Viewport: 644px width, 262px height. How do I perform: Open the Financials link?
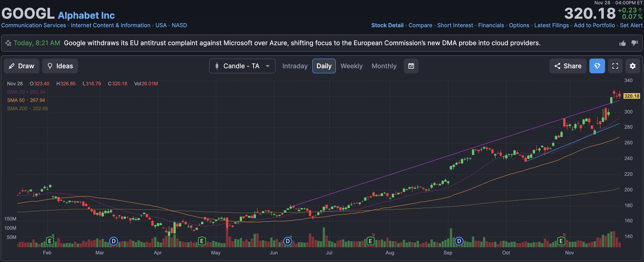491,25
